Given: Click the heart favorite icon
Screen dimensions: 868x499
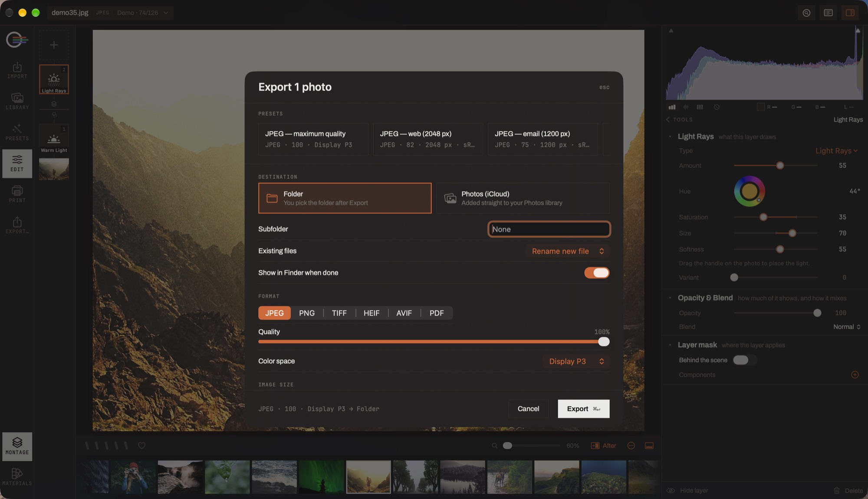Looking at the screenshot, I should (141, 446).
